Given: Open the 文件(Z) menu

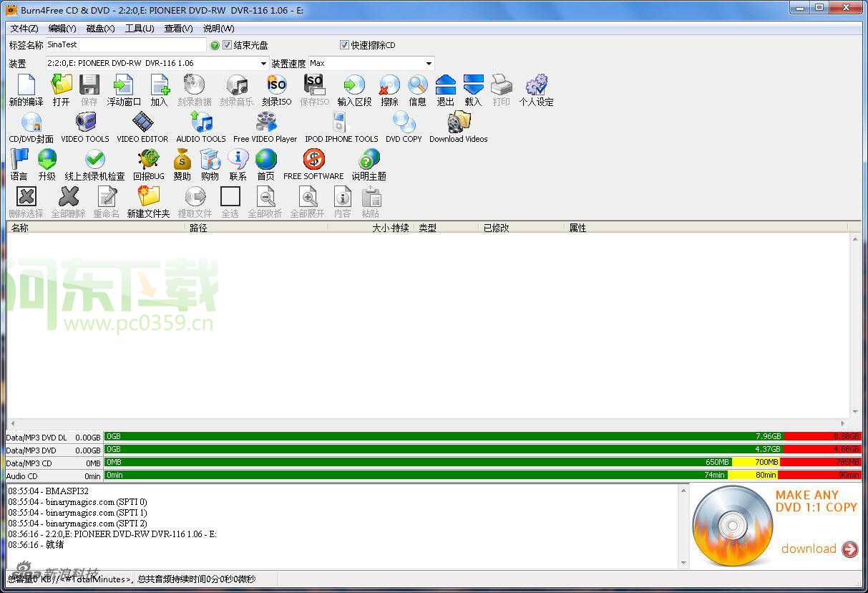Looking at the screenshot, I should coord(24,28).
